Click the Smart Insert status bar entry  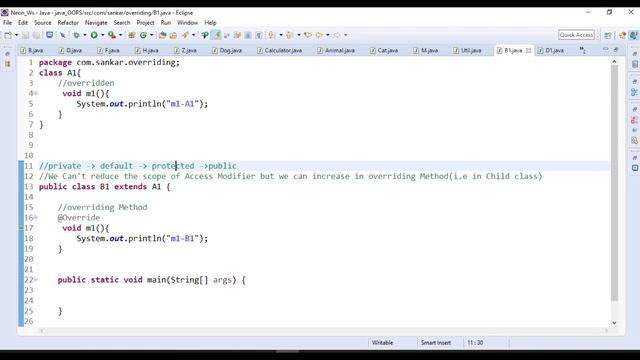tap(436, 343)
